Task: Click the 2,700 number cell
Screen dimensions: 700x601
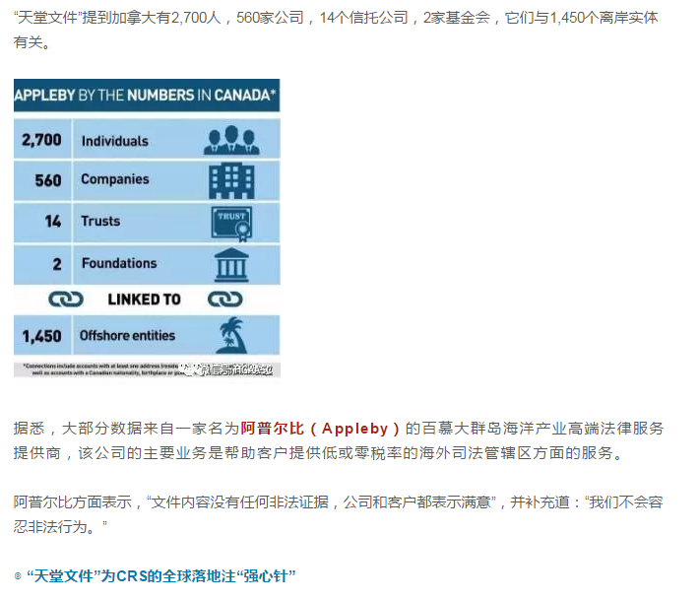Action: [x=42, y=140]
